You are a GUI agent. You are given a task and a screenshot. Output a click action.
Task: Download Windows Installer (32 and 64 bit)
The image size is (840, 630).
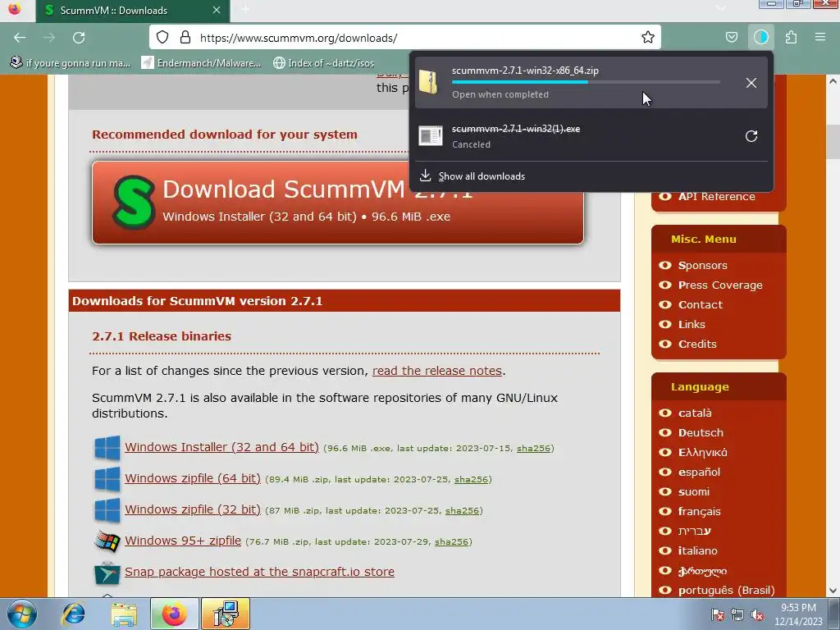point(221,447)
